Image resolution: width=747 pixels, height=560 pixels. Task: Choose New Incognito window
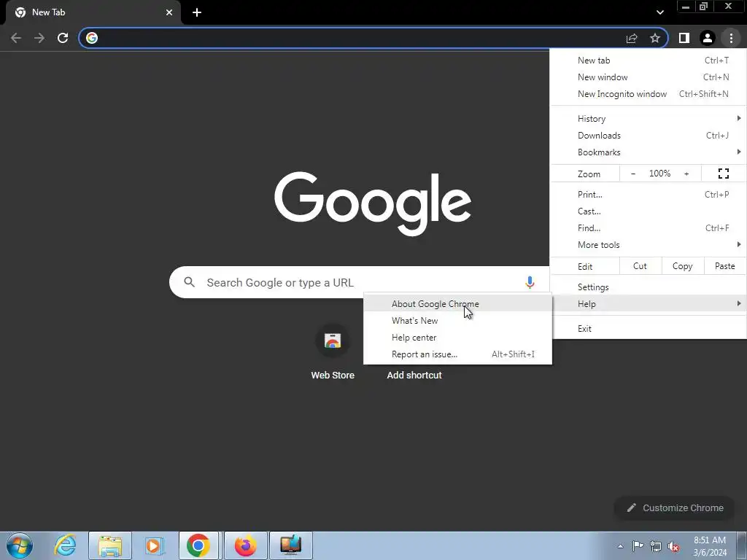(649, 94)
